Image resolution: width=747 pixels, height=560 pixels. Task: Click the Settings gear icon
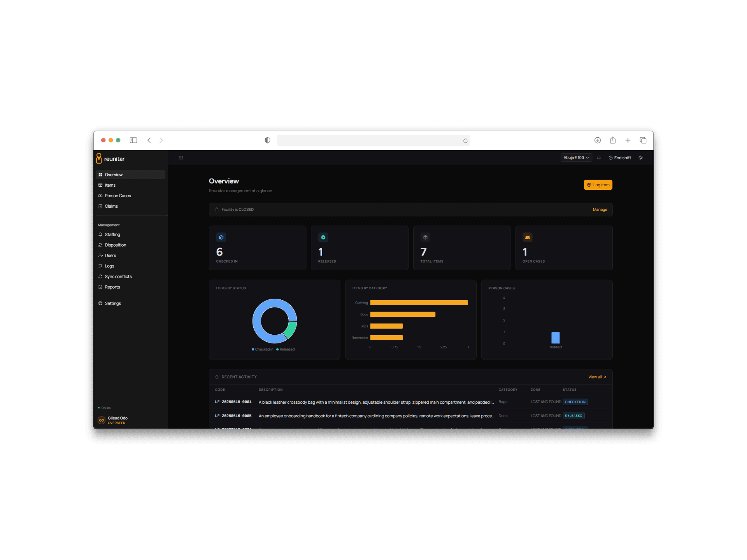coord(100,303)
